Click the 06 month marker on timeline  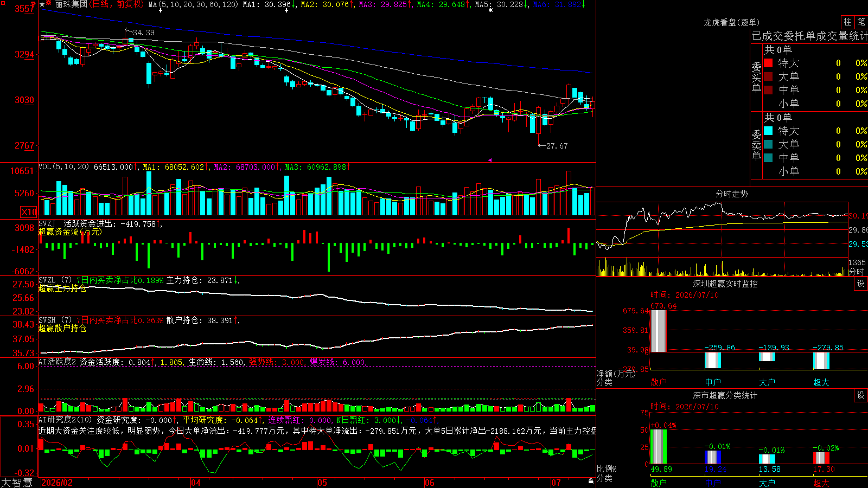click(430, 483)
